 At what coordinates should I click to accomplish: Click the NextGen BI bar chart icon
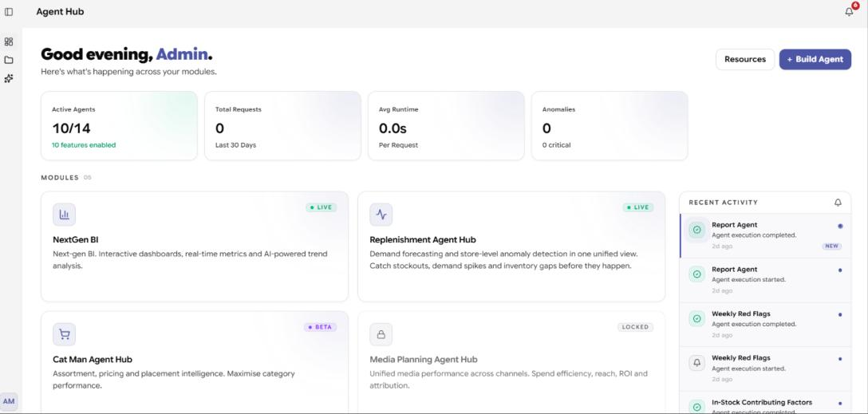pyautogui.click(x=64, y=215)
